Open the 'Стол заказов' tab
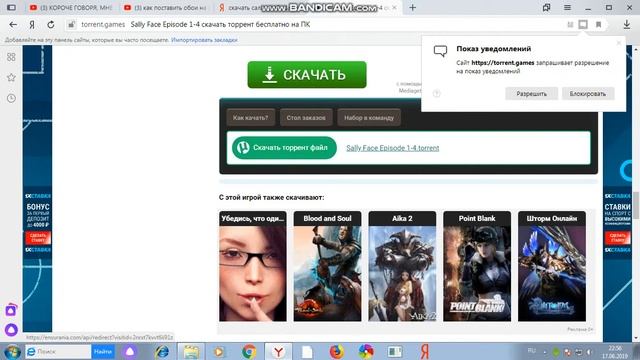640x360 pixels. coord(306,118)
